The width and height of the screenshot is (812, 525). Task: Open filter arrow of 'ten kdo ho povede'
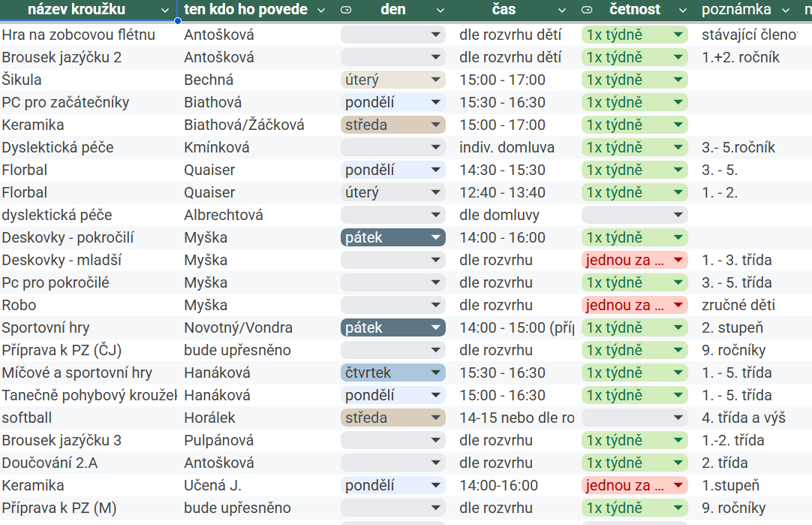tap(321, 10)
